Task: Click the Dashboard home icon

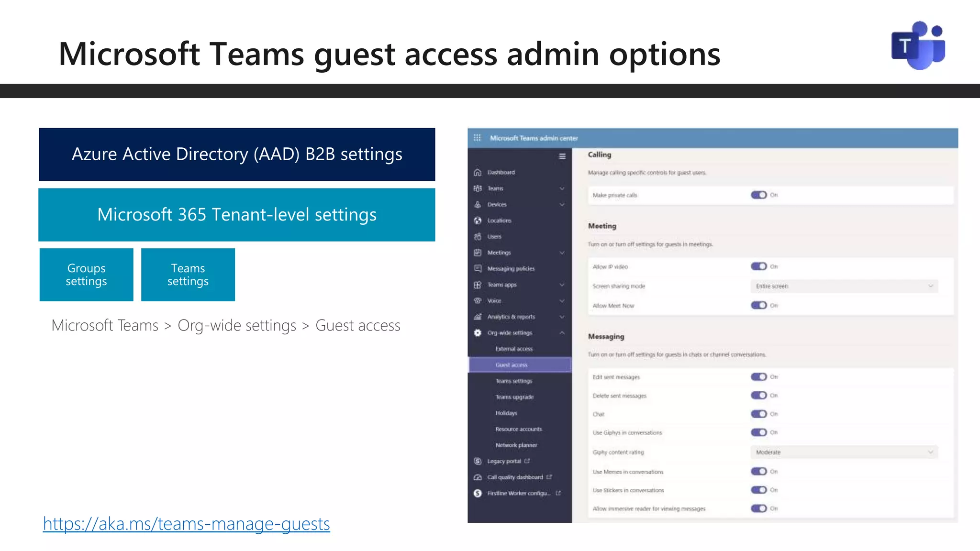Action: point(478,172)
